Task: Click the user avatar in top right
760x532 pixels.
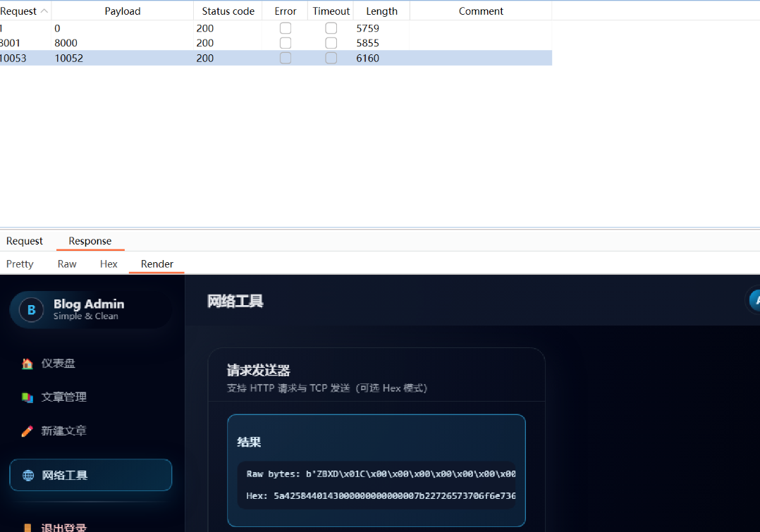Action: tap(754, 301)
